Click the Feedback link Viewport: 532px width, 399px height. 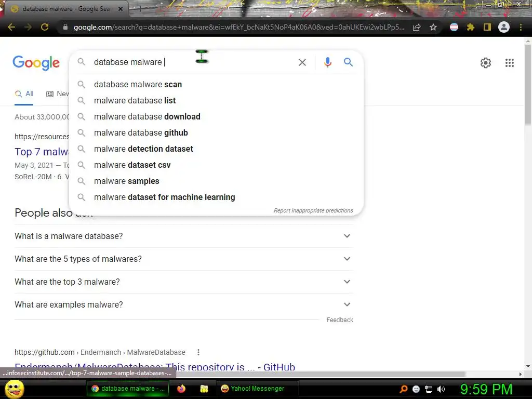340,320
